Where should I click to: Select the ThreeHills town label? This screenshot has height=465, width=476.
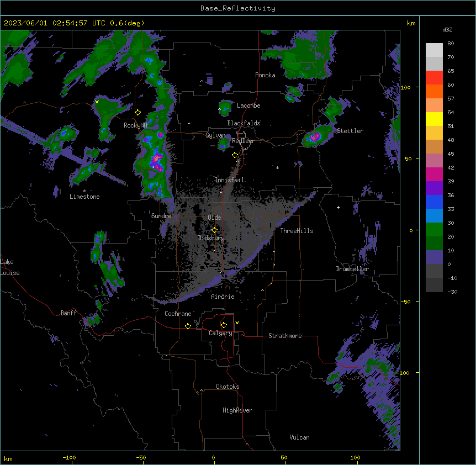coord(297,231)
